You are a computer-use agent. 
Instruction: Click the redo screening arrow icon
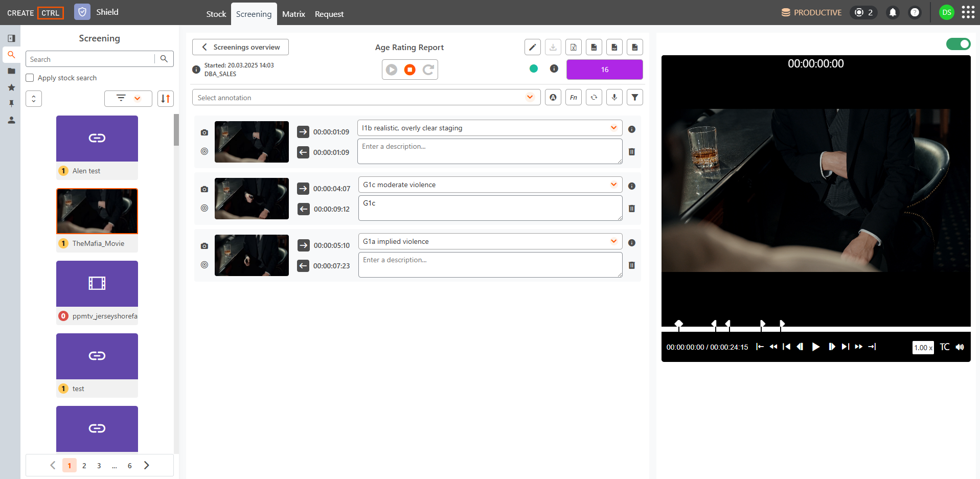[428, 70]
